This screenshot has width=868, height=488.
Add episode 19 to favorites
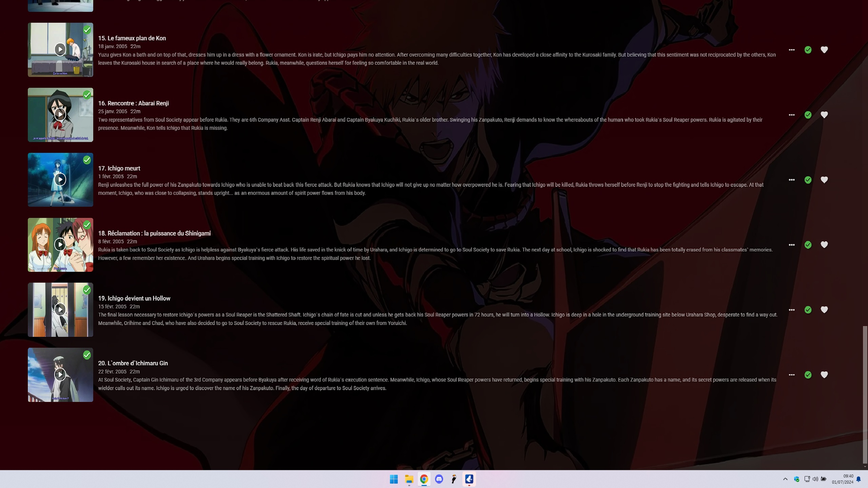pyautogui.click(x=824, y=310)
